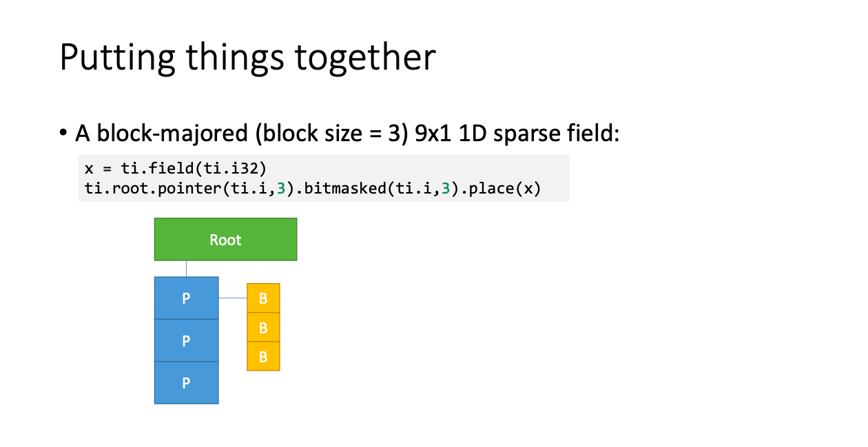Image resolution: width=868 pixels, height=447 pixels.
Task: Click the "Putting things together" slide title
Action: [x=247, y=57]
